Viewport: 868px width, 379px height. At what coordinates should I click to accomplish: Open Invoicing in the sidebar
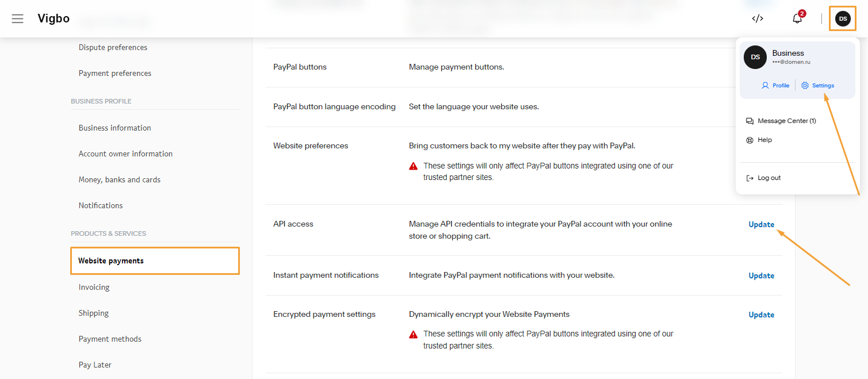(94, 287)
